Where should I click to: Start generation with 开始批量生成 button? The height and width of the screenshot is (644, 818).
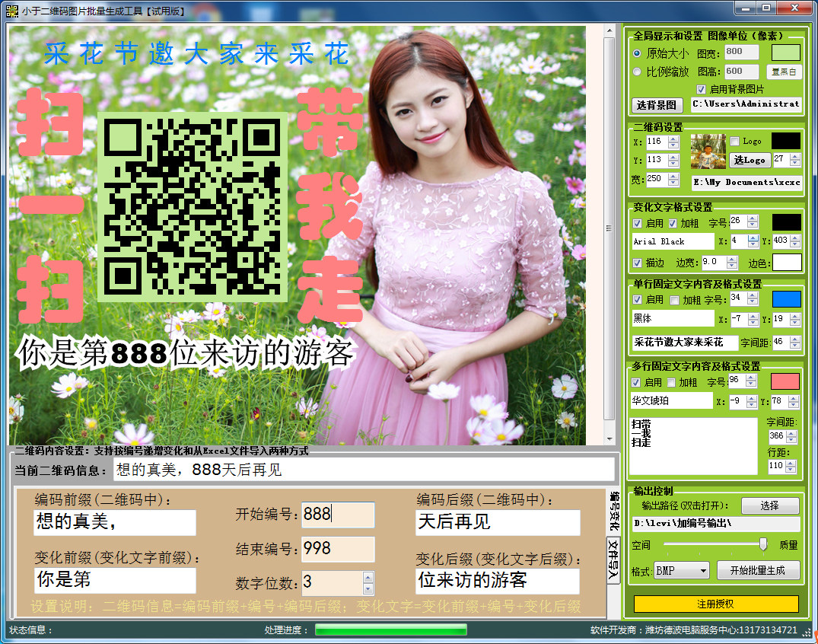[758, 570]
